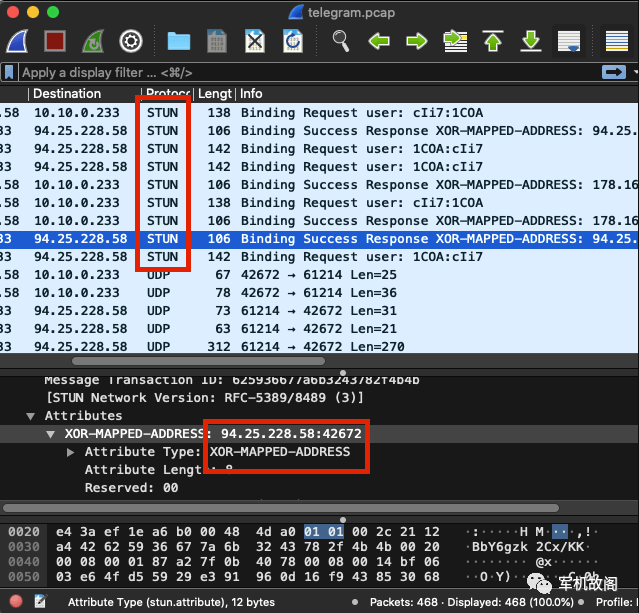Select hex offset row 0030
Viewport: 639px width, 613px height.
pyautogui.click(x=24, y=547)
